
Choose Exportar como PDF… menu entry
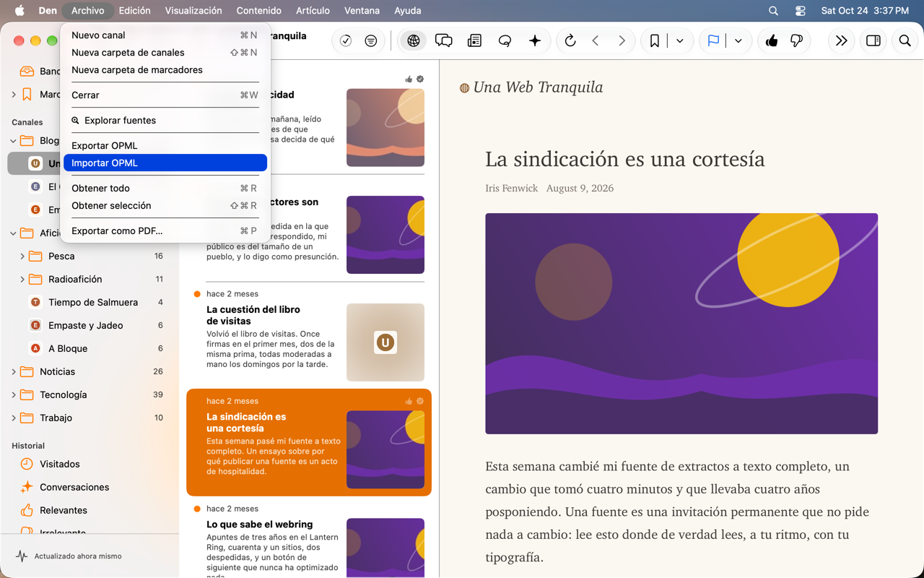point(165,231)
